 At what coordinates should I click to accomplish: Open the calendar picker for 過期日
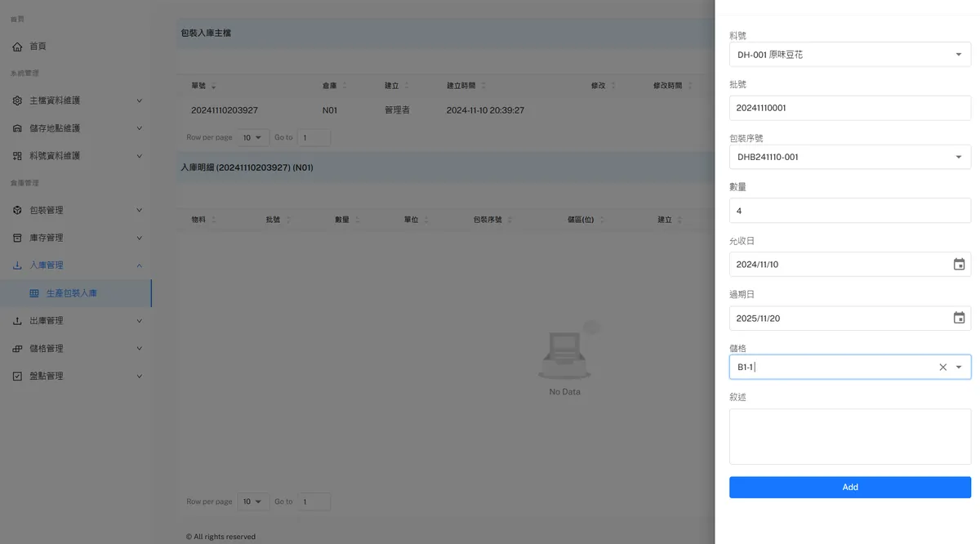point(959,319)
